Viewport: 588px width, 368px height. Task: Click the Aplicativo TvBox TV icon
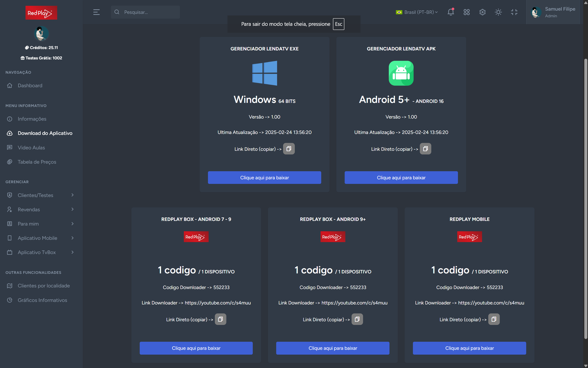click(10, 252)
